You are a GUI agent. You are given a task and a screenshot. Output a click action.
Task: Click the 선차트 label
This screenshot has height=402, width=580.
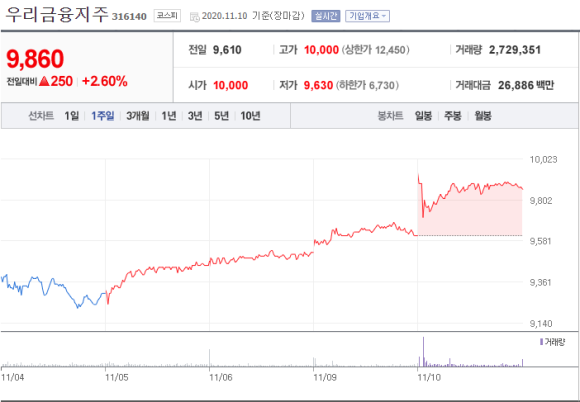pyautogui.click(x=41, y=116)
